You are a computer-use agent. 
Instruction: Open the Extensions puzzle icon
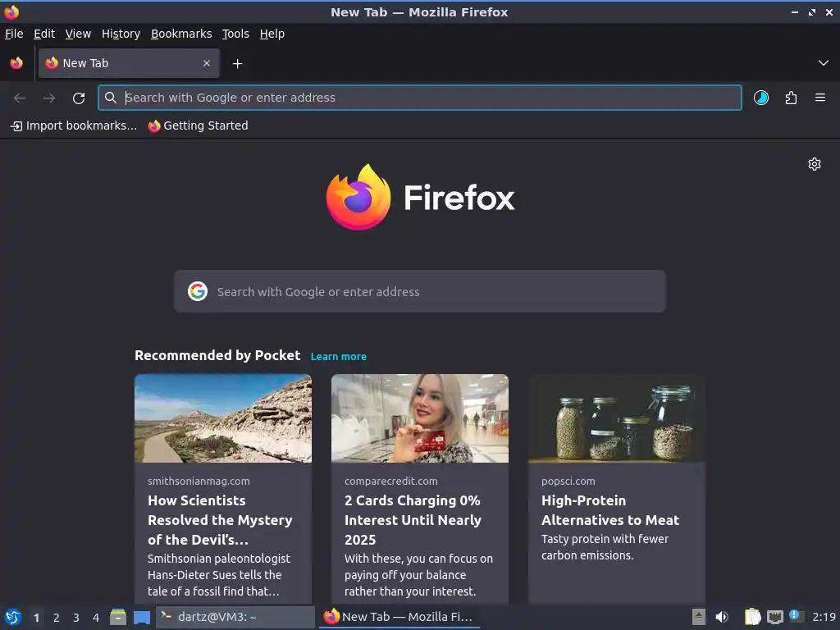pyautogui.click(x=791, y=98)
